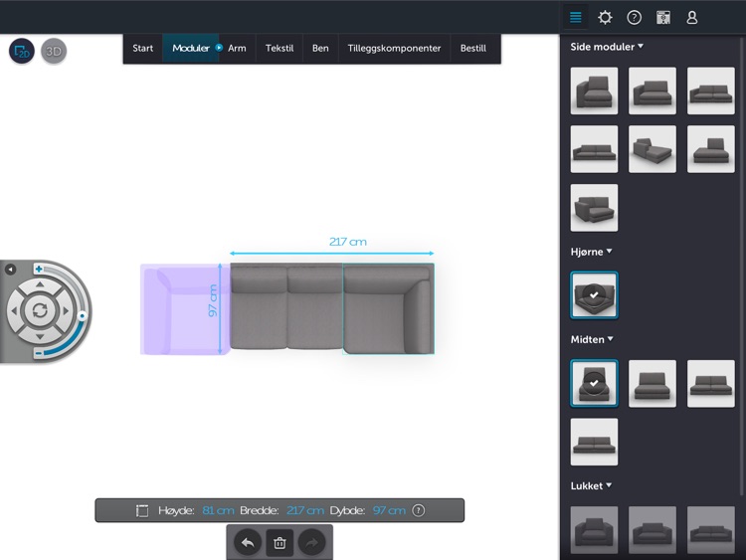Select the highlighted purple corner module placeholder
This screenshot has width=746, height=560.
[185, 309]
